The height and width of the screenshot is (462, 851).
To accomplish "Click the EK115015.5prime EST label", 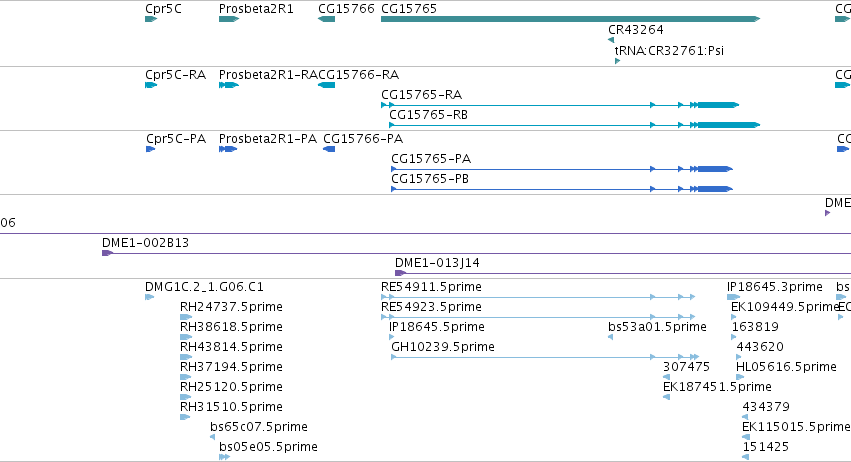I will (796, 427).
